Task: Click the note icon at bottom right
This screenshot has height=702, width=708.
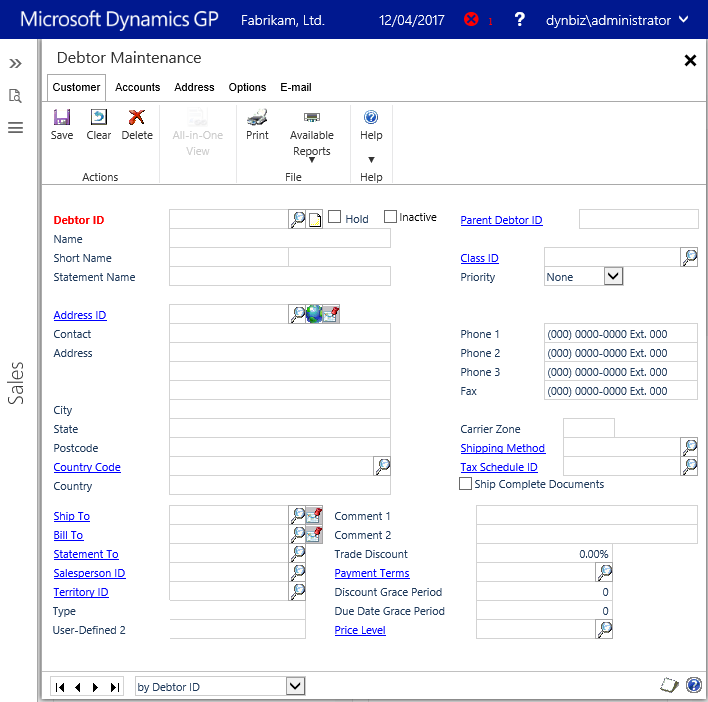Action: pyautogui.click(x=669, y=686)
